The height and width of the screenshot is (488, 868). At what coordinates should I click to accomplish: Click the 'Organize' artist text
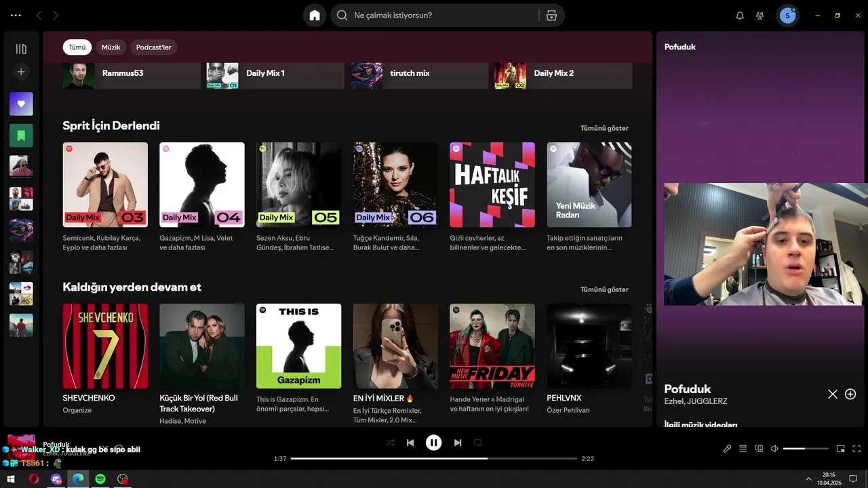[x=77, y=410]
